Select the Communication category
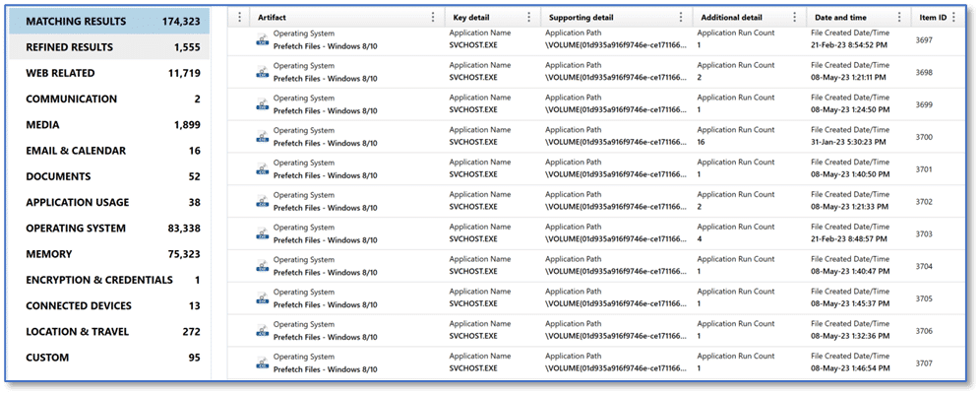Image resolution: width=980 pixels, height=395 pixels. (109, 99)
